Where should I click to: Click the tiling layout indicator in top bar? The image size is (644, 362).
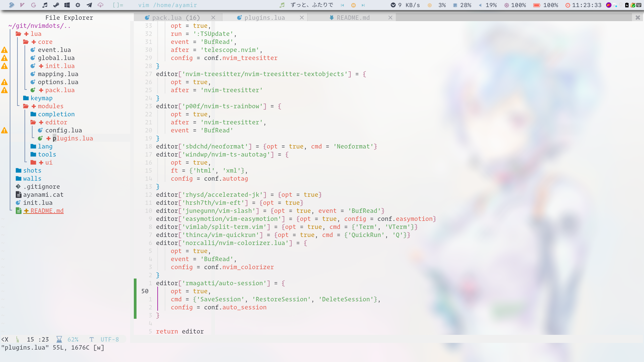[x=118, y=5]
